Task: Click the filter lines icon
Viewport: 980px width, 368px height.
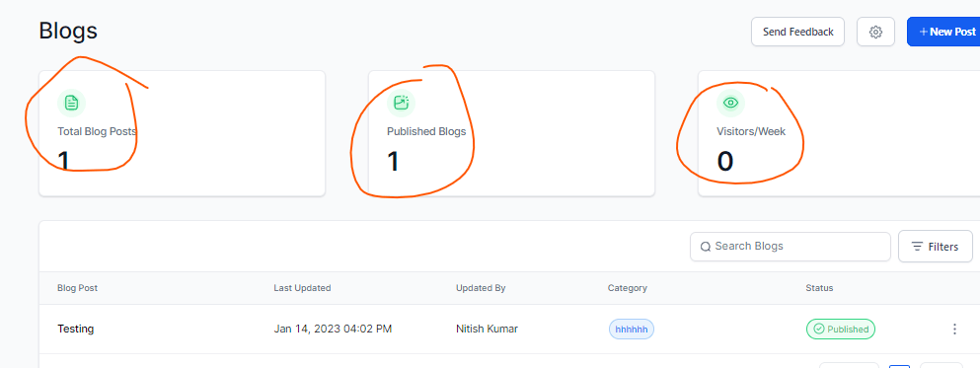Action: coord(918,247)
